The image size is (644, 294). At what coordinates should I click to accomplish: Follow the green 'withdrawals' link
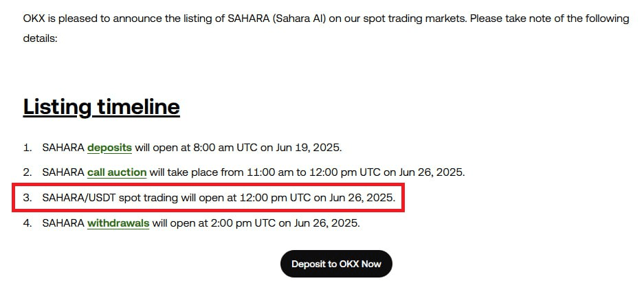coord(118,224)
